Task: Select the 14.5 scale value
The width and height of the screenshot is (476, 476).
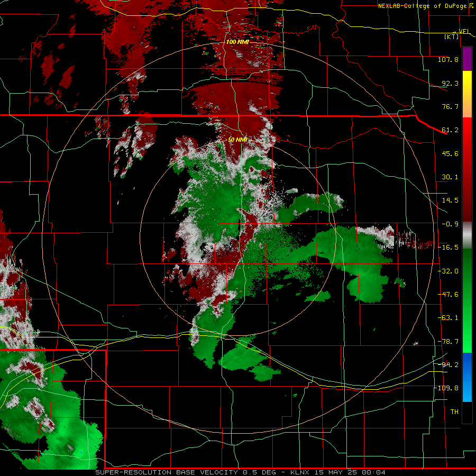Action: [x=450, y=200]
